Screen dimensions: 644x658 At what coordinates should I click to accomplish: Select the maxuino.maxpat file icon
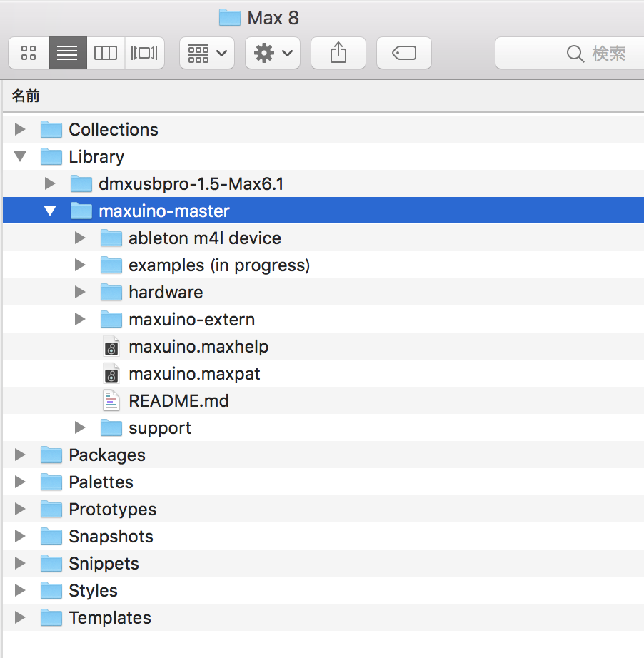[111, 374]
